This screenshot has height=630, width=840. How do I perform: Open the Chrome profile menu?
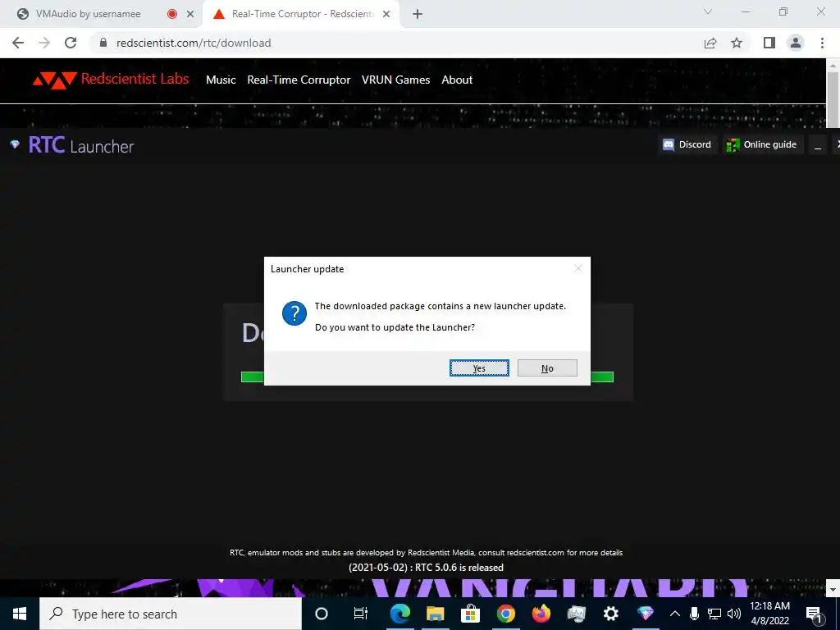point(796,43)
